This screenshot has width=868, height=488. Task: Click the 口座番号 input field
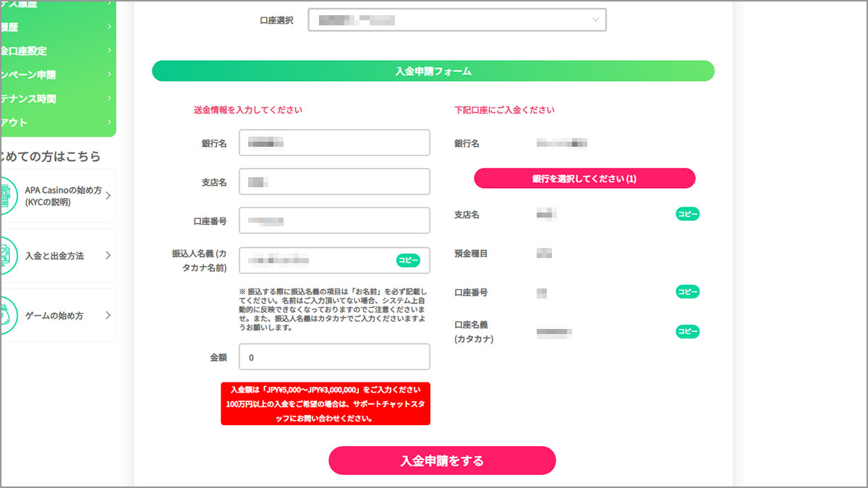[x=334, y=221]
